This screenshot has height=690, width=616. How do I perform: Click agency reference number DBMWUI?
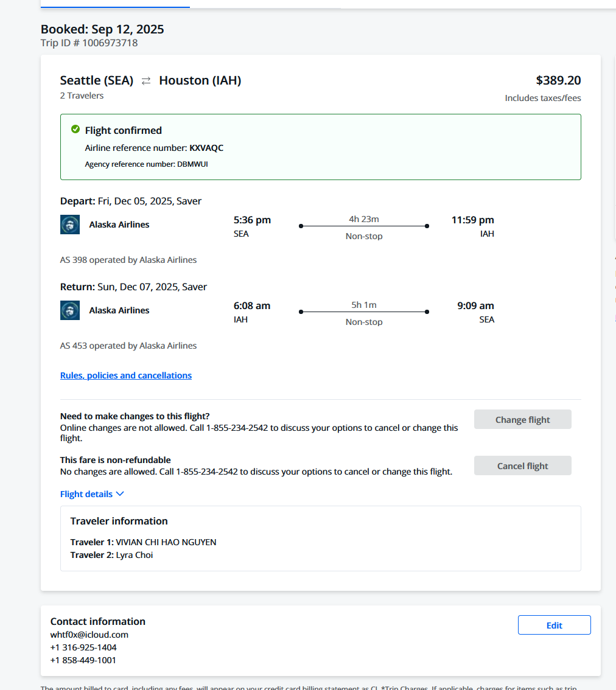tap(192, 164)
